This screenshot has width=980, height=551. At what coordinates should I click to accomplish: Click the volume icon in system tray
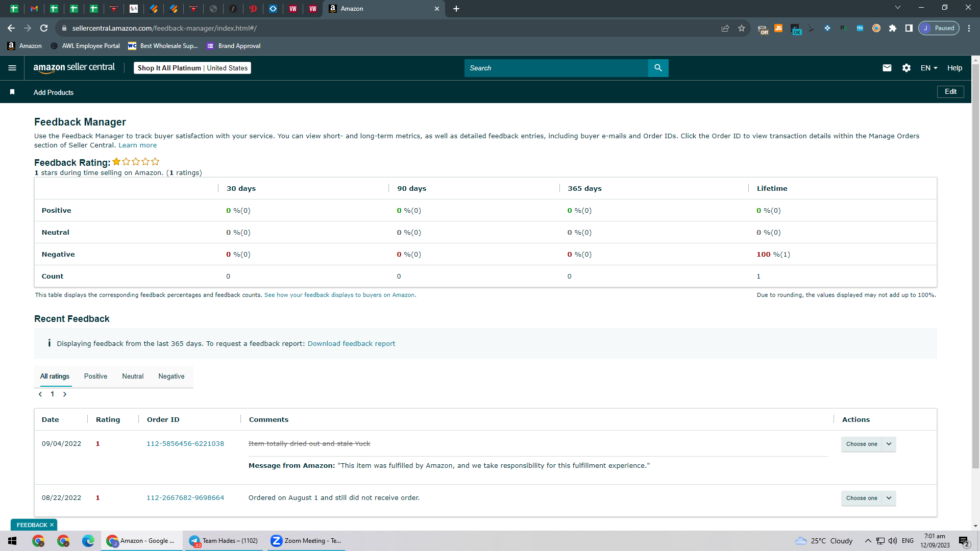pos(893,541)
